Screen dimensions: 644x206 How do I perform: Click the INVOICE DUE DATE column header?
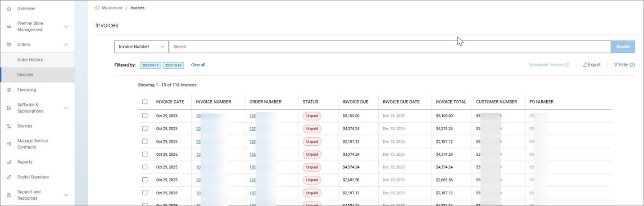coord(401,102)
